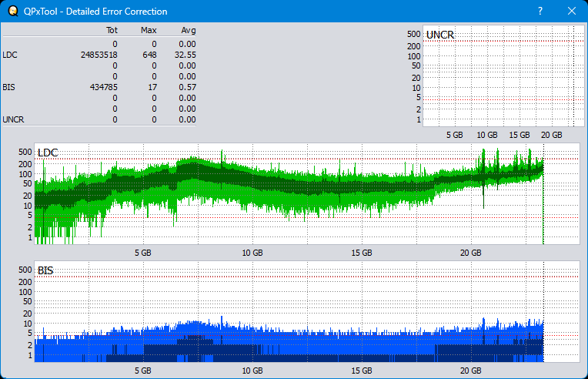
Task: Click the BIS row label in statistics table
Action: [8, 87]
